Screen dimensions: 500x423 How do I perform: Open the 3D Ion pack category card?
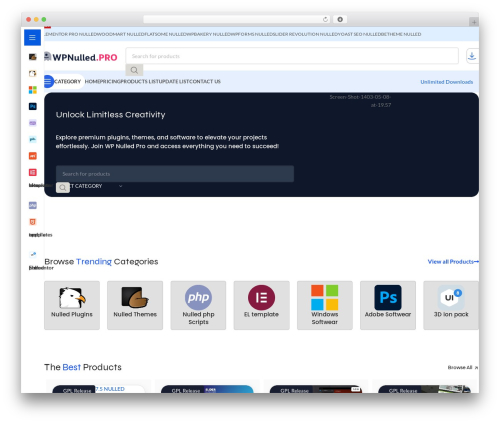coord(451,305)
